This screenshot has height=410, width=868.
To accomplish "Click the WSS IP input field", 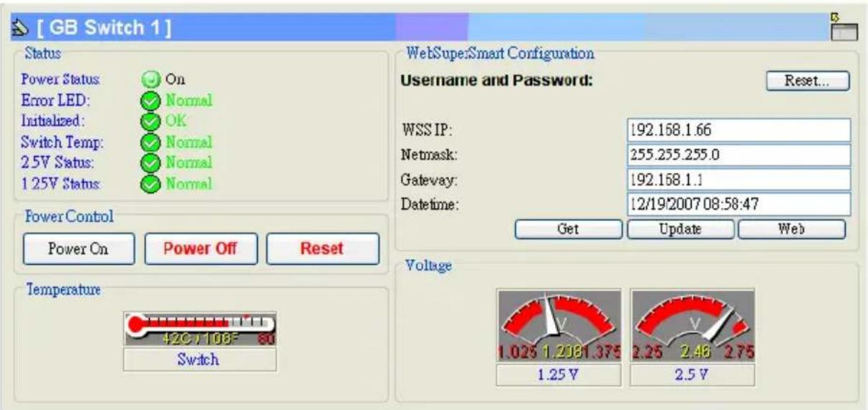I will pyautogui.click(x=738, y=131).
